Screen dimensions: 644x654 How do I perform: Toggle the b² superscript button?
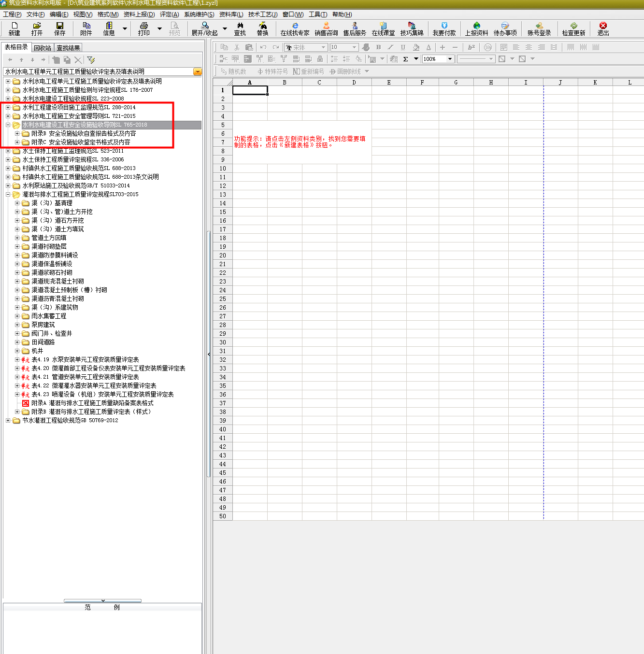click(472, 47)
